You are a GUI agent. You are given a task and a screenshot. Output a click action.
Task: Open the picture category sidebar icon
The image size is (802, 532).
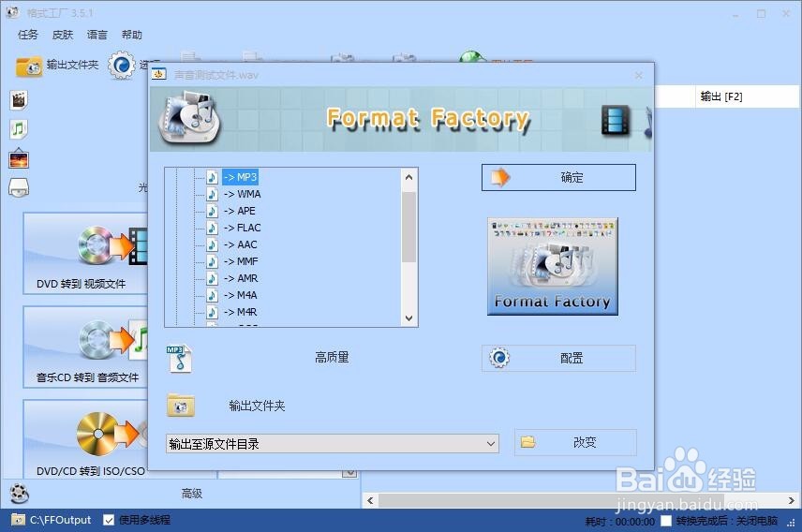19,158
